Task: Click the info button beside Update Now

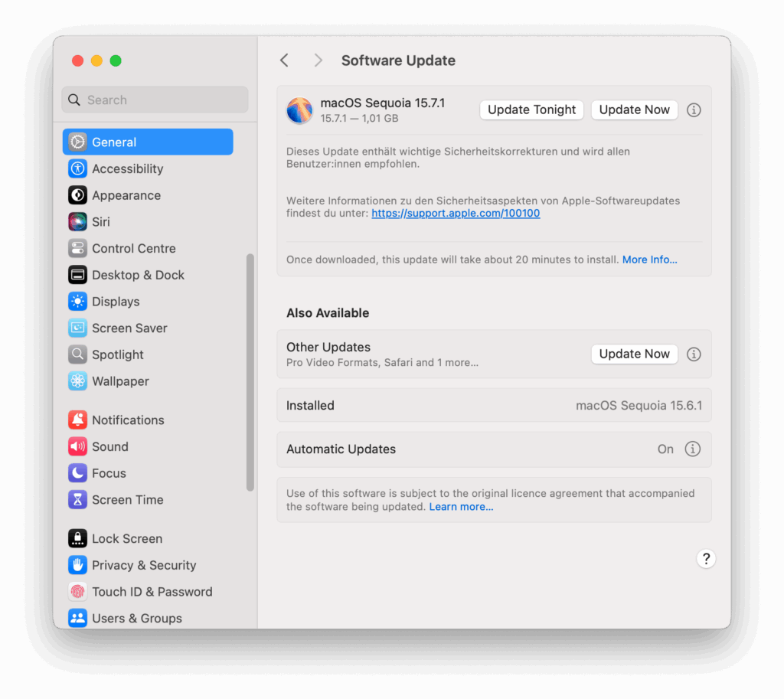Action: tap(694, 109)
